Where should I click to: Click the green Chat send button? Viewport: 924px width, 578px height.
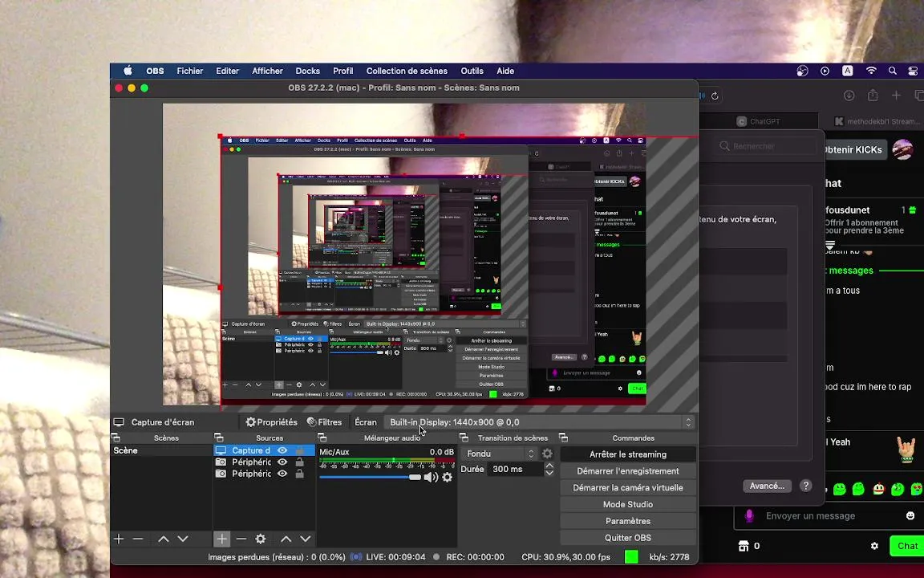click(907, 546)
